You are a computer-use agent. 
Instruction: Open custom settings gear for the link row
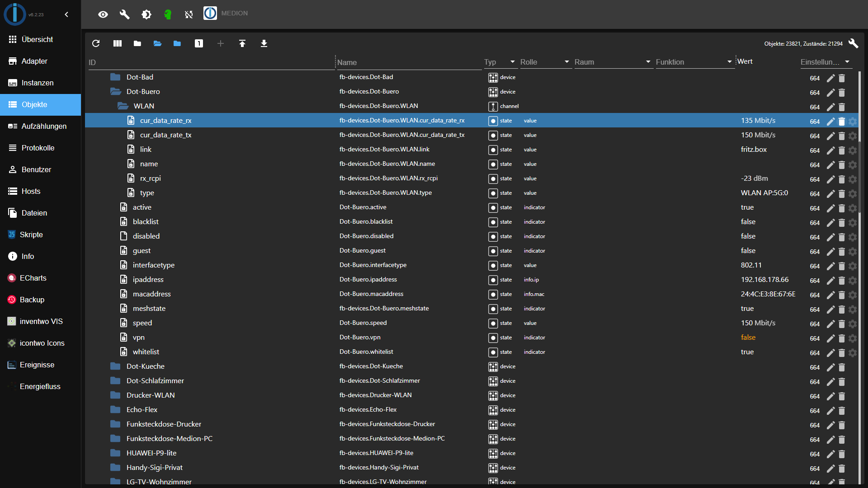point(853,150)
